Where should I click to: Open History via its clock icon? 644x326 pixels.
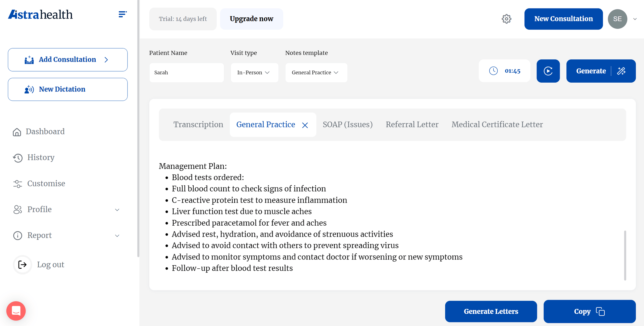pyautogui.click(x=17, y=158)
